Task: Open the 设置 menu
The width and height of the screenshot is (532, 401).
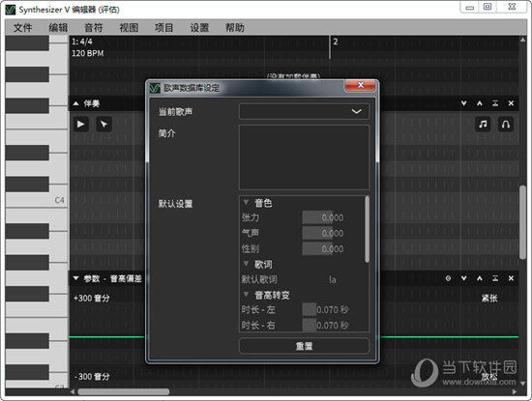Action: 199,27
